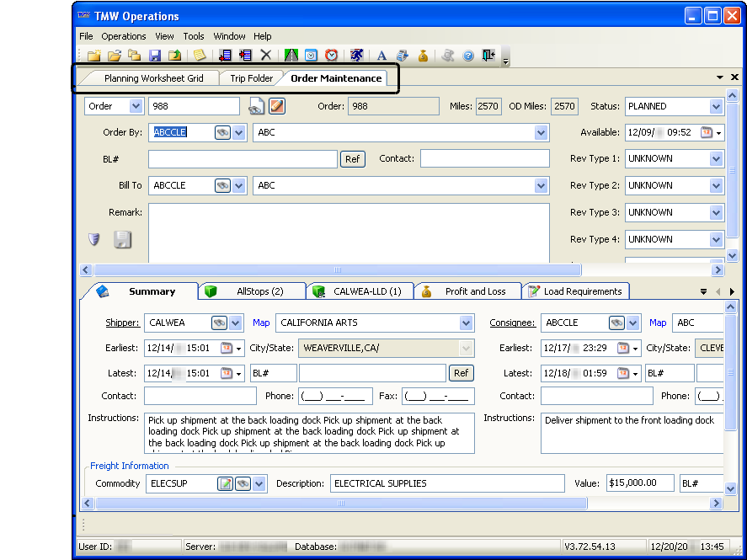Screen dimensions: 747x560
Task: Expand the Status dropdown showing PLANNED
Action: pyautogui.click(x=716, y=107)
